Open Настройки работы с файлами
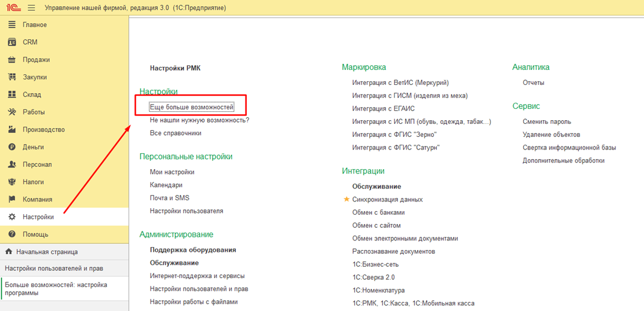This screenshot has width=644, height=311. [194, 302]
